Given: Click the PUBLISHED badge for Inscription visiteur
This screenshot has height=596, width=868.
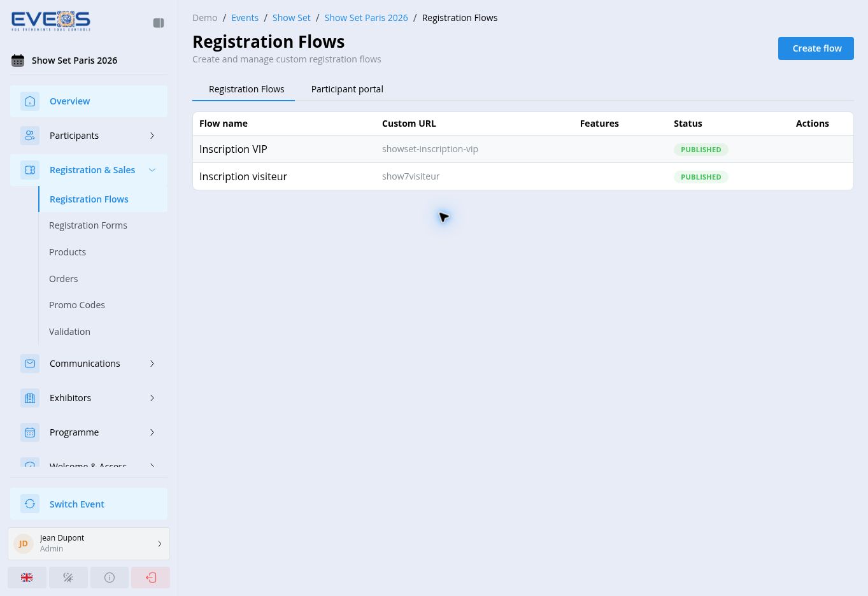Looking at the screenshot, I should [701, 177].
